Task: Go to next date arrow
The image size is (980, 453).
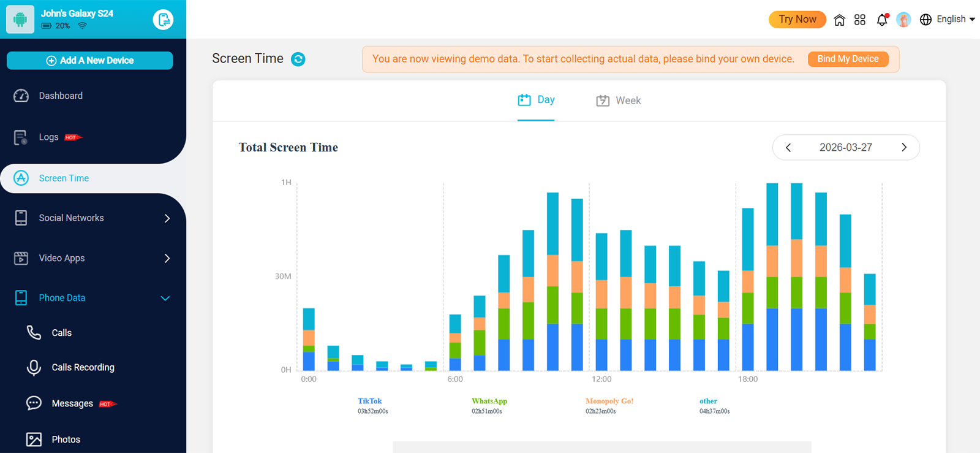Action: pyautogui.click(x=903, y=148)
